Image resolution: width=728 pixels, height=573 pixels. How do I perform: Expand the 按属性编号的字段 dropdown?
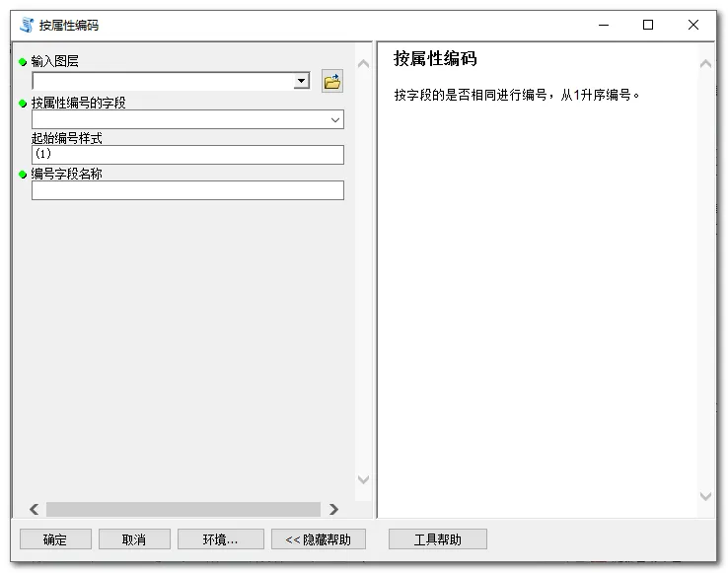point(335,119)
